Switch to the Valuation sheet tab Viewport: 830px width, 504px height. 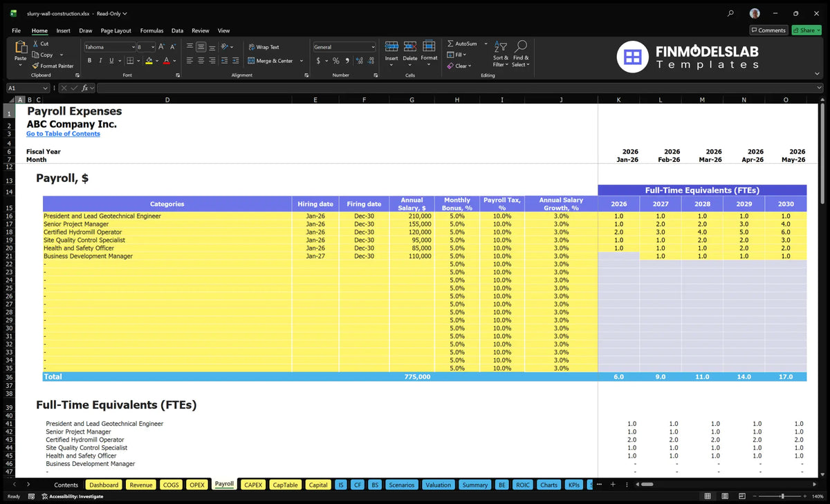point(438,485)
